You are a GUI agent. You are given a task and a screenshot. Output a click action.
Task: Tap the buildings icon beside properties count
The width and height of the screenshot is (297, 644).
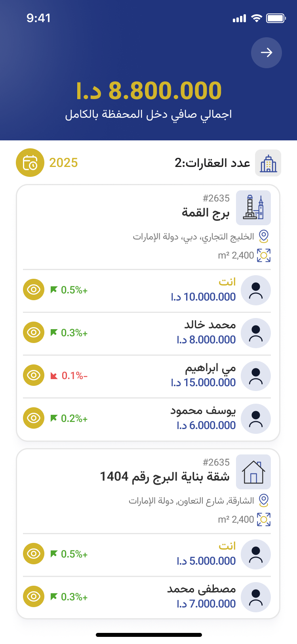(x=268, y=163)
